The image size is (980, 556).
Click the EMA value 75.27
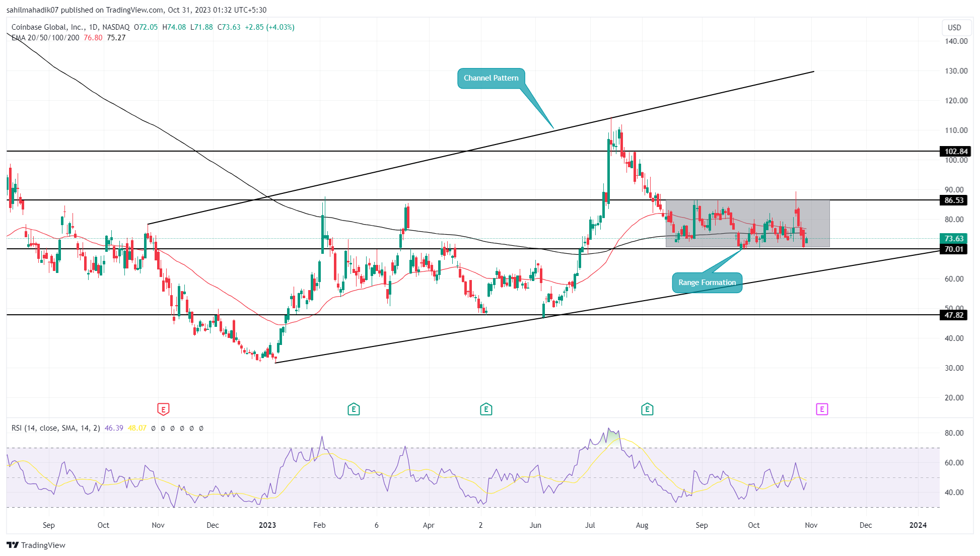click(116, 38)
